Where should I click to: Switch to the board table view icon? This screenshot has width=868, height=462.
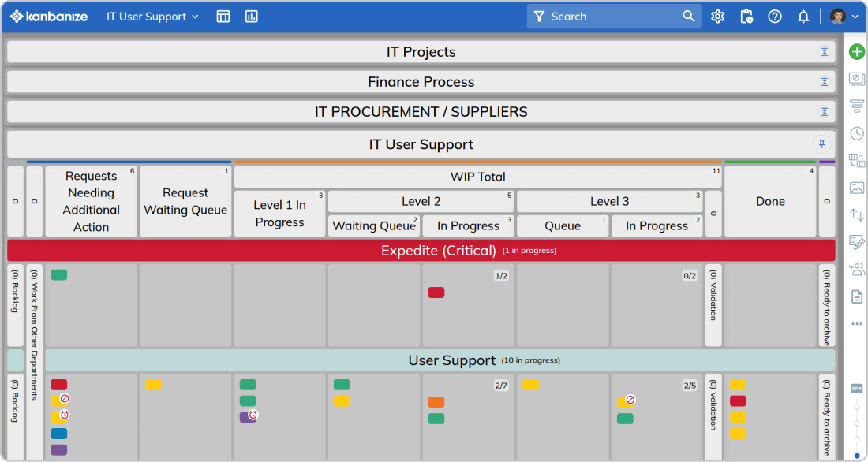click(x=223, y=17)
